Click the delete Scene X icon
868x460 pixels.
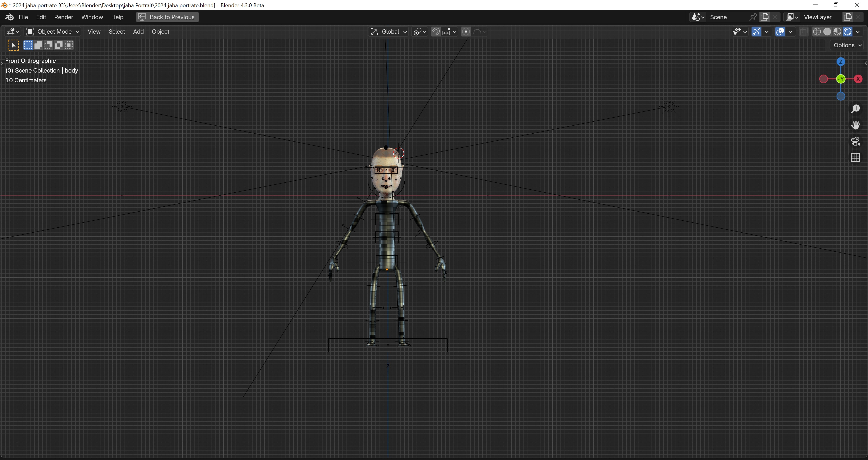(x=775, y=17)
